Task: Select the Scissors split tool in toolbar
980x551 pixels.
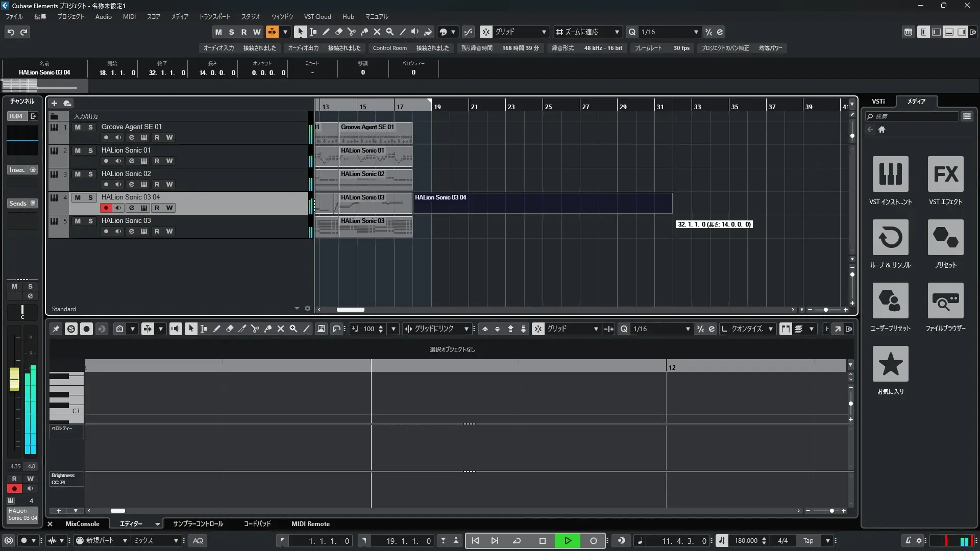Action: click(351, 32)
